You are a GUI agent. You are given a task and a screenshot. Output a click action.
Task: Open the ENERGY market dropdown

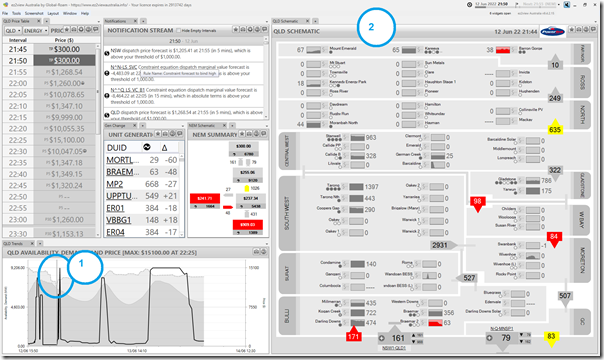[x=35, y=30]
